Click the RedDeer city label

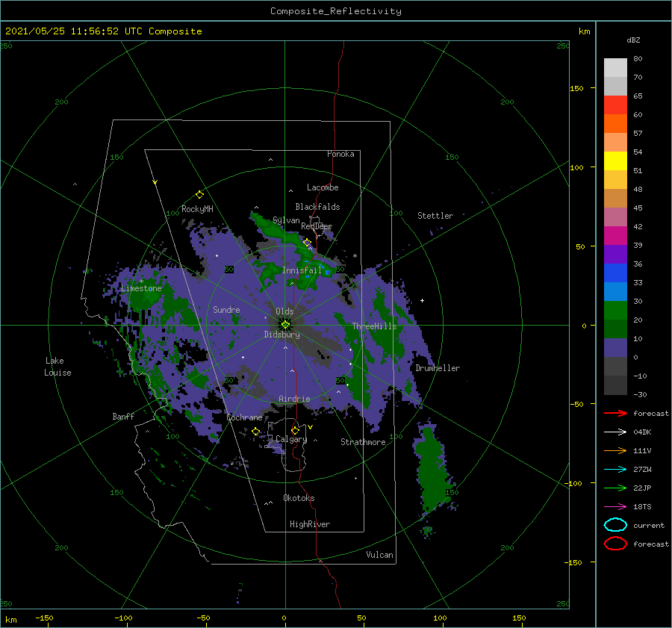coord(317,226)
